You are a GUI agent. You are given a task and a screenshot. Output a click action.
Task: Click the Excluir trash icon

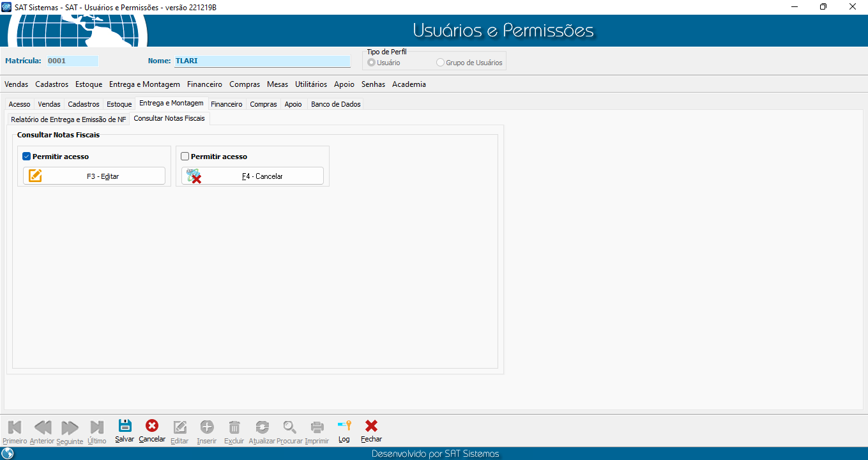point(234,427)
